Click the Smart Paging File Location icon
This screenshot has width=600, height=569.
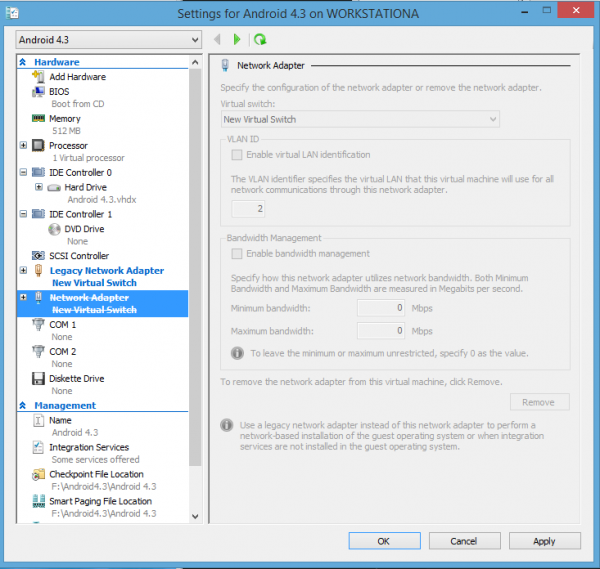(x=38, y=501)
